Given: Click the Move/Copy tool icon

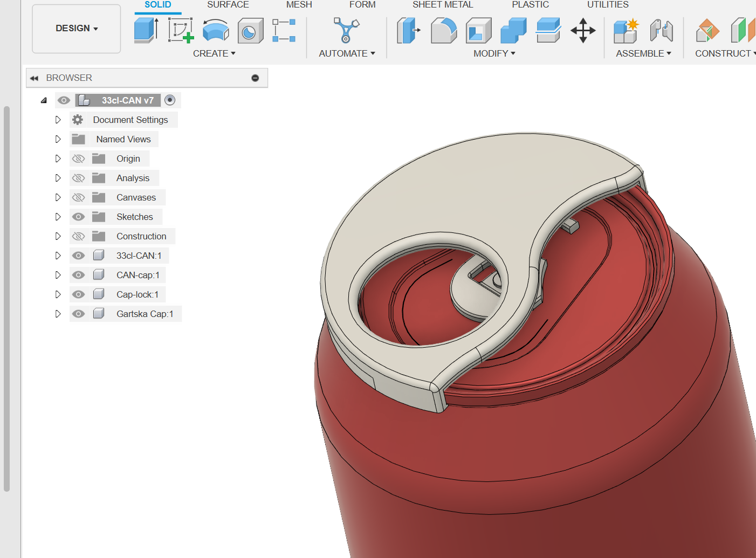Looking at the screenshot, I should (x=583, y=31).
